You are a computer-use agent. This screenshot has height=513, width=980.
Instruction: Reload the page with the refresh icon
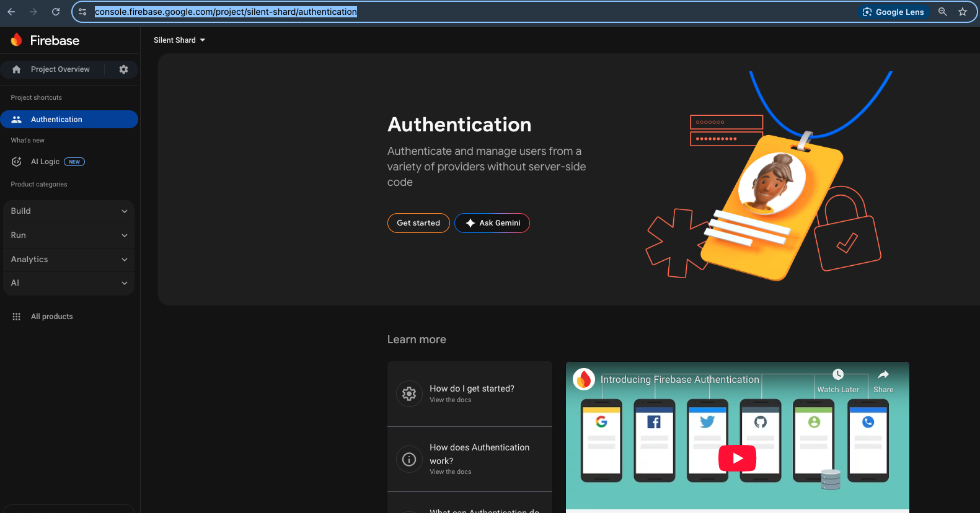coord(56,12)
